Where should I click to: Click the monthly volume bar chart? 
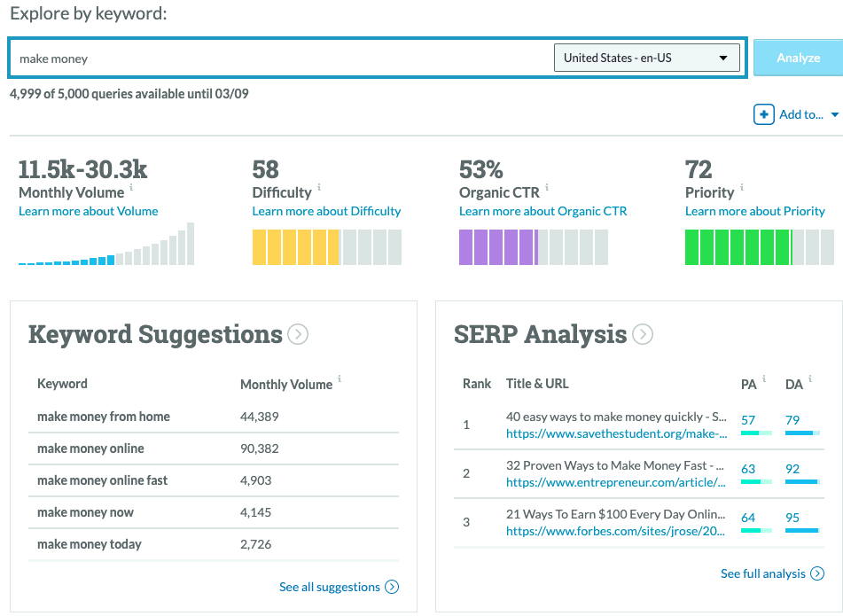[106, 244]
